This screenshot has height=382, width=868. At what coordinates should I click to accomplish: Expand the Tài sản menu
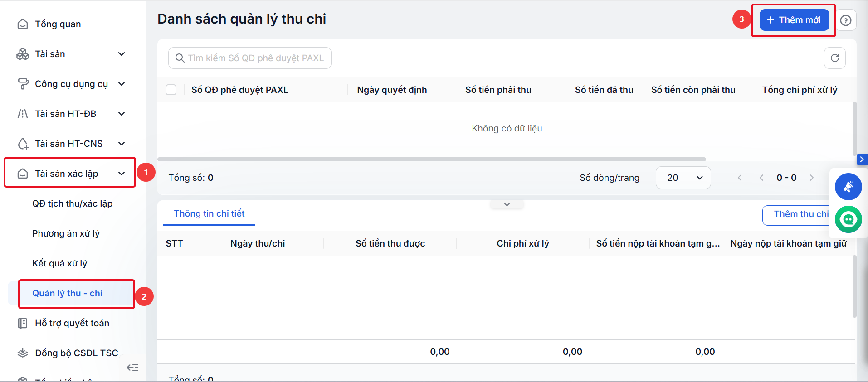[71, 54]
